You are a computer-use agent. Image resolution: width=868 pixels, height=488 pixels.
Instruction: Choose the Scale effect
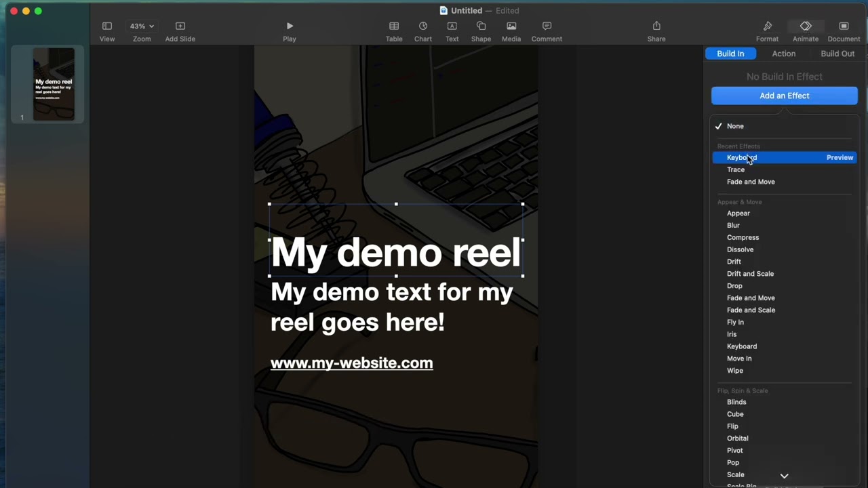click(735, 474)
